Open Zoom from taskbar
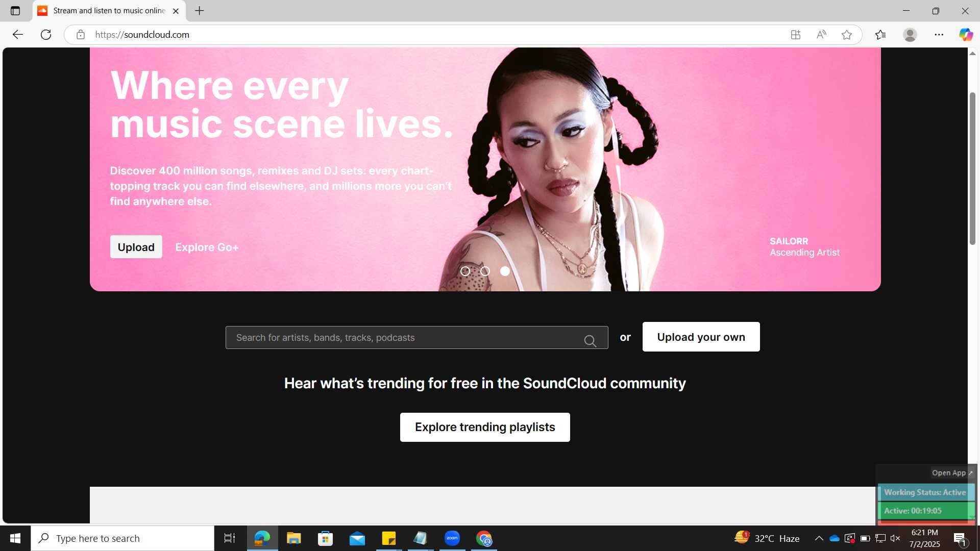This screenshot has height=551, width=980. pos(452,538)
